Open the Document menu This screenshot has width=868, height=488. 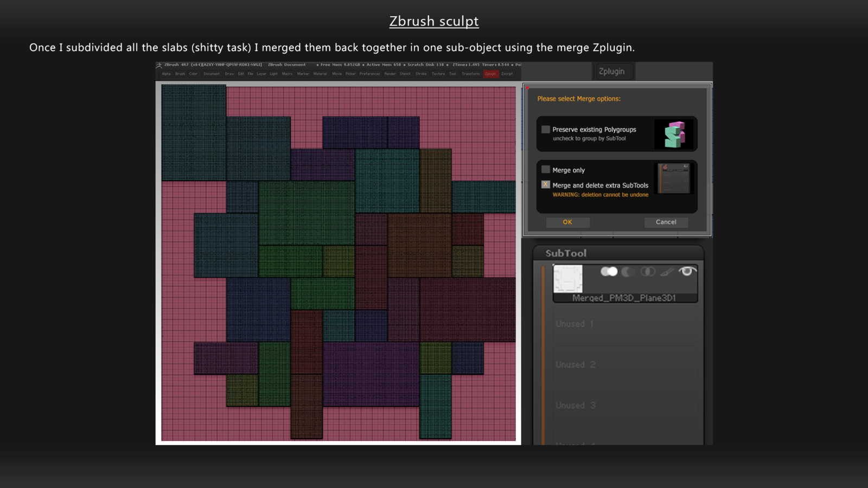click(212, 74)
